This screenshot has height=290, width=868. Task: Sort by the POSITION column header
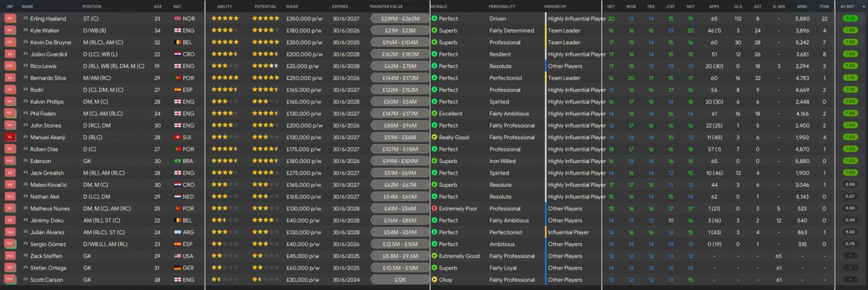click(92, 6)
